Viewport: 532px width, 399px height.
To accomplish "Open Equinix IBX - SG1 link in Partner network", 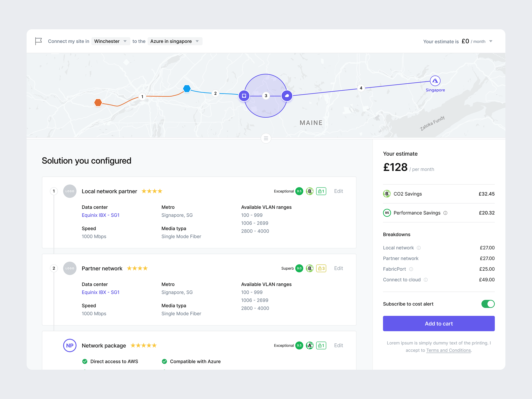I will click(101, 292).
